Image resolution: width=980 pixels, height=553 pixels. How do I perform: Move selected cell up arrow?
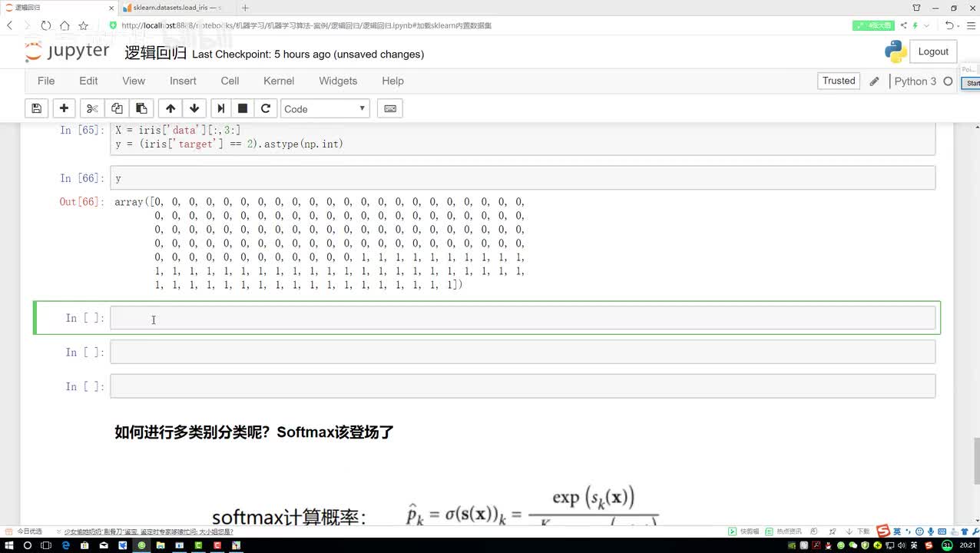pos(171,109)
